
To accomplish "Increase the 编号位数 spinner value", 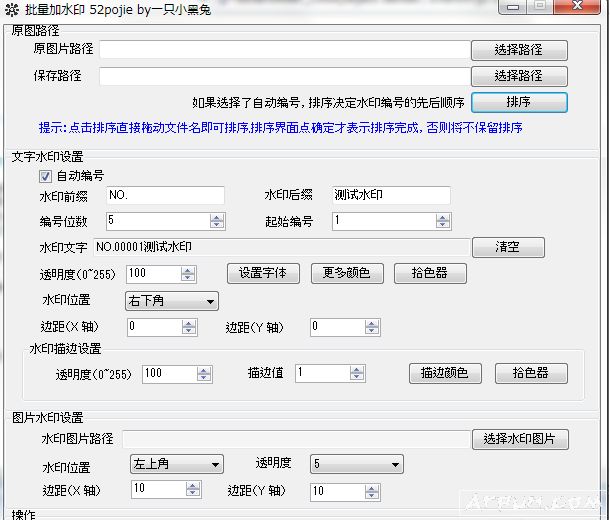I will [217, 217].
